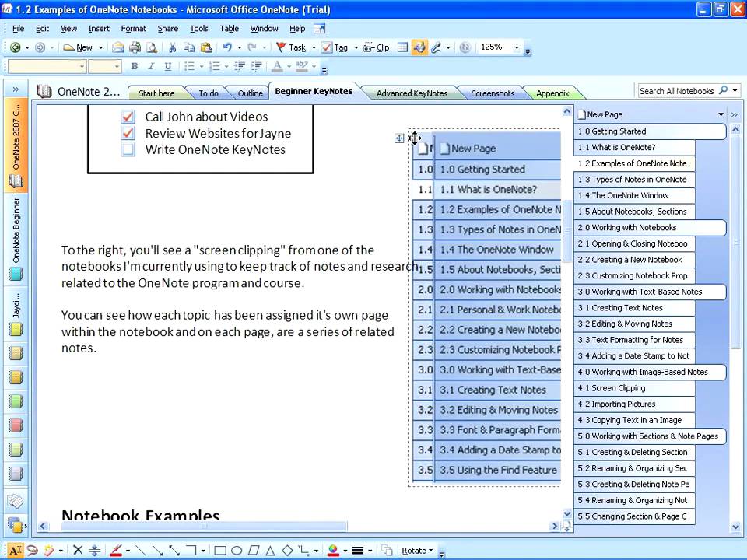
Task: Expand the Task flag dropdown arrow
Action: click(314, 47)
